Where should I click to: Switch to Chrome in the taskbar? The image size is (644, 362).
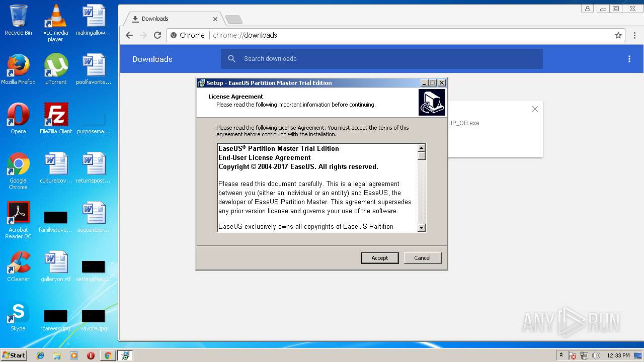click(108, 355)
